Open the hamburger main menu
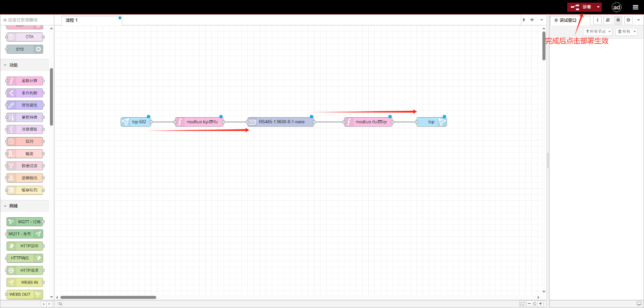This screenshot has height=308, width=644. click(635, 7)
